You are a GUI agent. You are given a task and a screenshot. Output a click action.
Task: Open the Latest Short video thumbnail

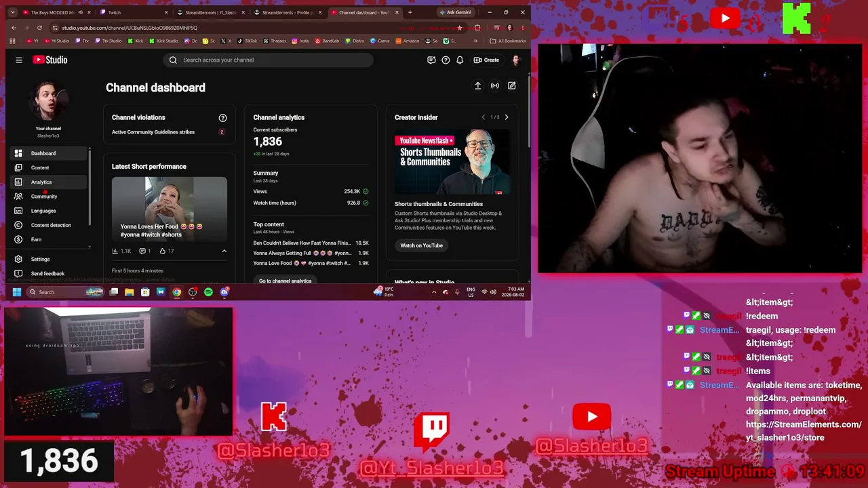[x=170, y=209]
